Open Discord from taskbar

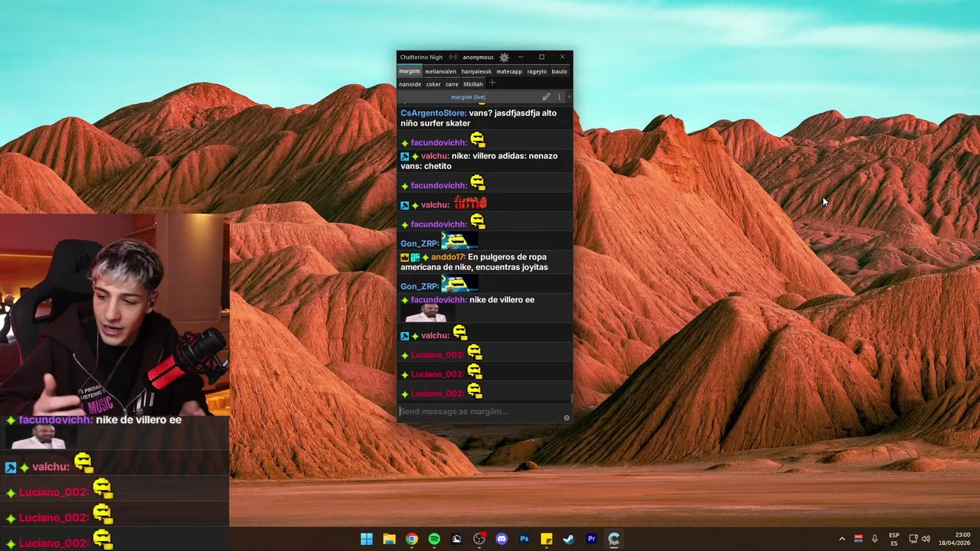(501, 539)
